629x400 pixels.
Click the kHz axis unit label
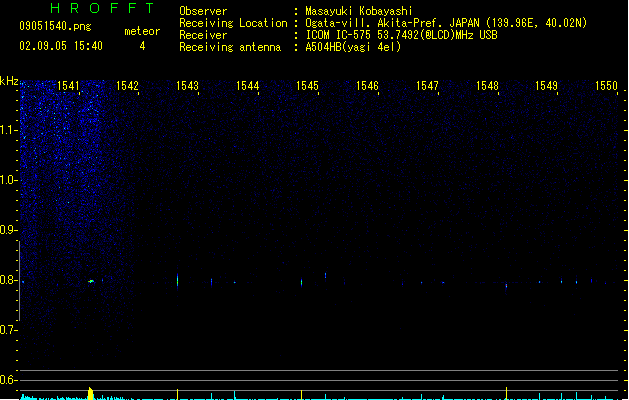[9, 81]
